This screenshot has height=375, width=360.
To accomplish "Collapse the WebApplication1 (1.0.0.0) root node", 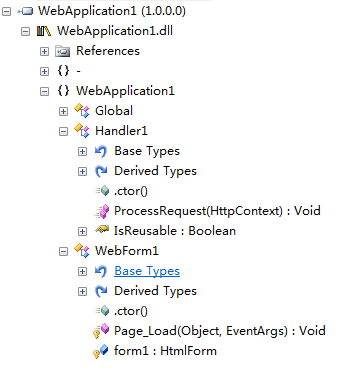I will tap(6, 12).
